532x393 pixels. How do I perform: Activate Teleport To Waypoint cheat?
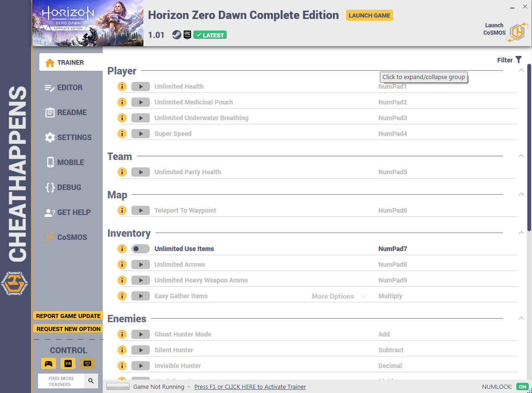click(141, 210)
